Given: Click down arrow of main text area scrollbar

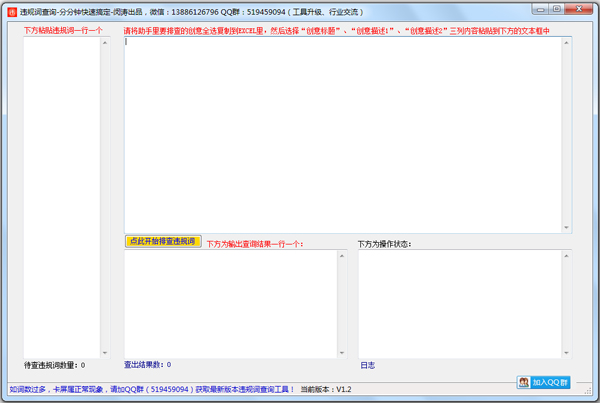Looking at the screenshot, I should click(x=566, y=227).
